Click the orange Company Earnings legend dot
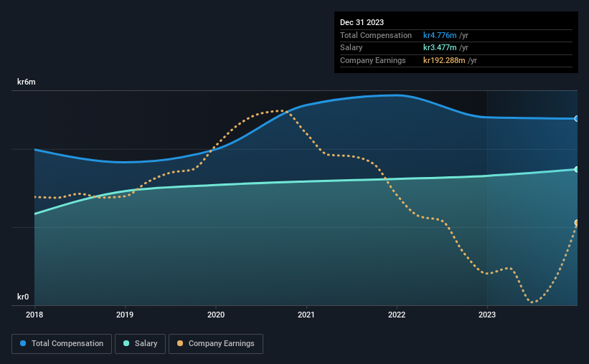This screenshot has width=589, height=364. pyautogui.click(x=180, y=343)
